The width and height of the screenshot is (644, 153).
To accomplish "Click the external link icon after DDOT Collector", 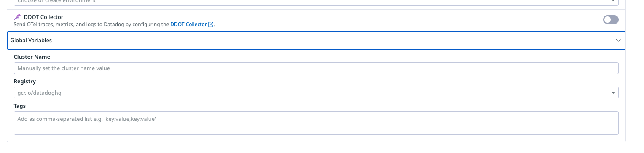I will point(211,25).
